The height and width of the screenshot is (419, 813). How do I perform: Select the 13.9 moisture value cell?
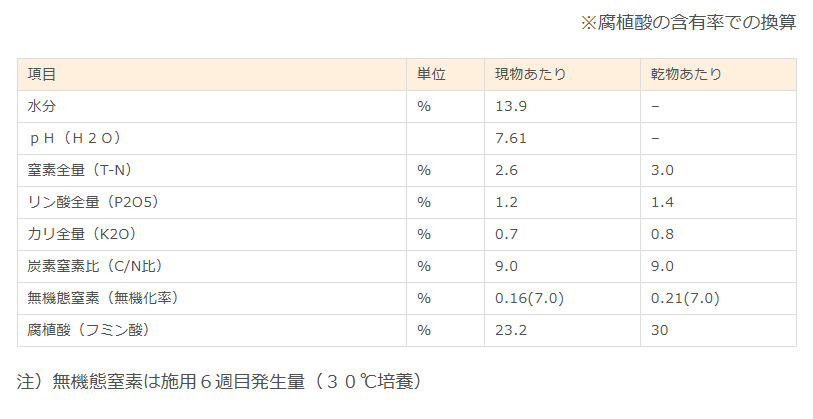coord(511,106)
